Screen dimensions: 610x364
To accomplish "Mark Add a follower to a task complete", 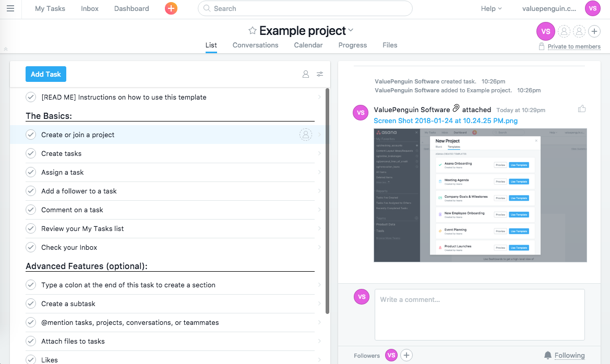I will click(31, 191).
